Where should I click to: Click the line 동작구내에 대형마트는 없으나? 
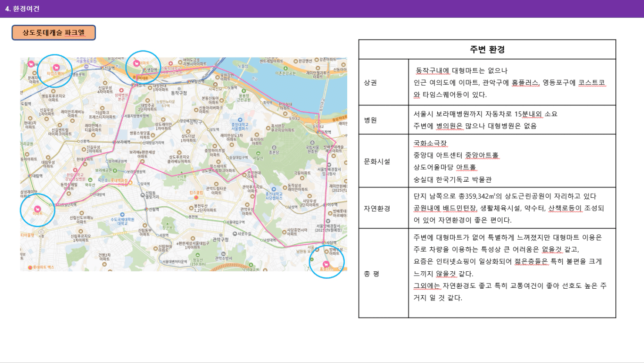point(462,70)
